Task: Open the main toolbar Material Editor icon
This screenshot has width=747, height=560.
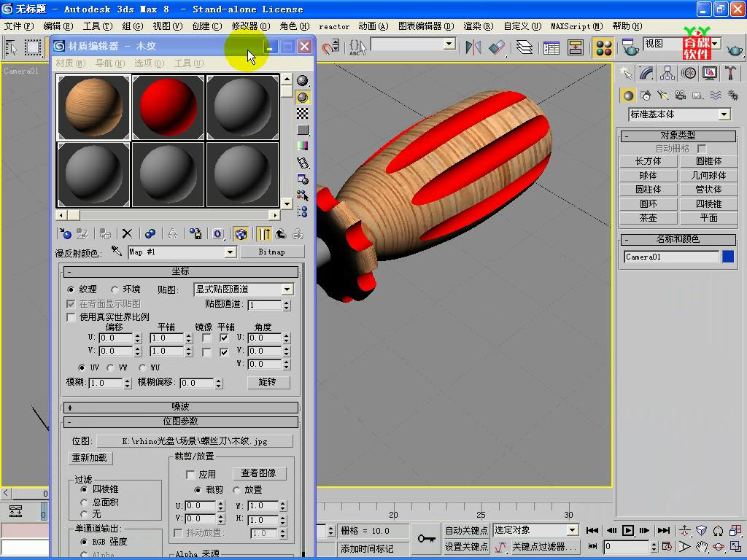Action: [x=603, y=47]
